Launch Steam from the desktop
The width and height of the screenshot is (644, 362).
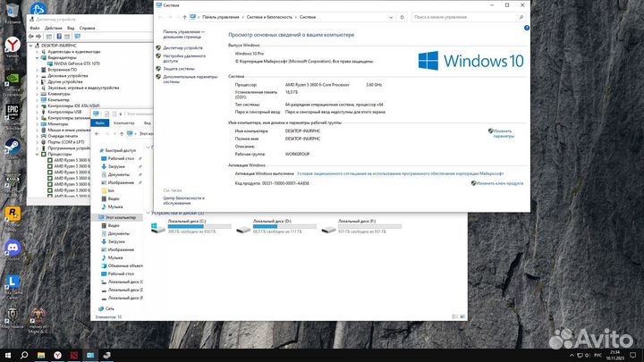[x=13, y=148]
